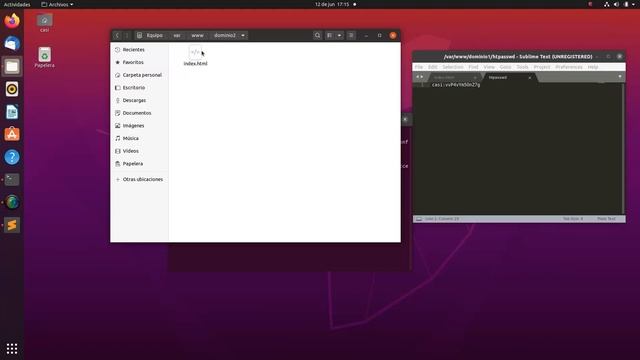Navigate to var in path bar
640x360 pixels.
[177, 36]
